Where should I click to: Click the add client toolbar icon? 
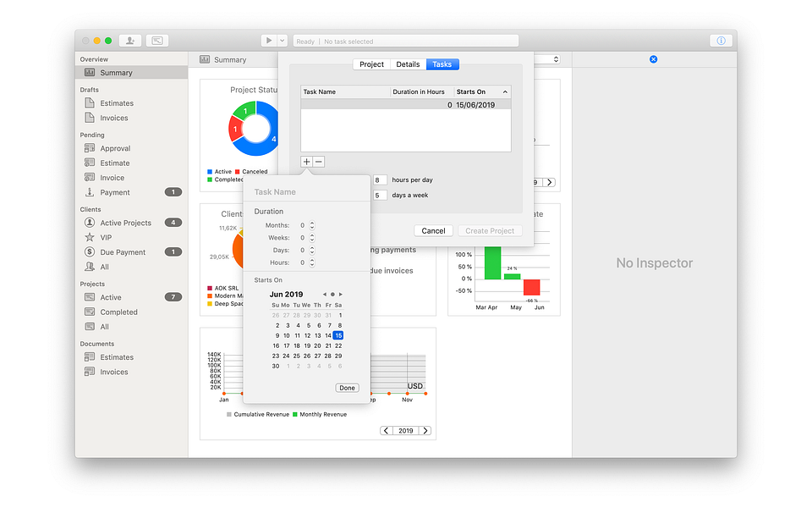click(x=130, y=41)
